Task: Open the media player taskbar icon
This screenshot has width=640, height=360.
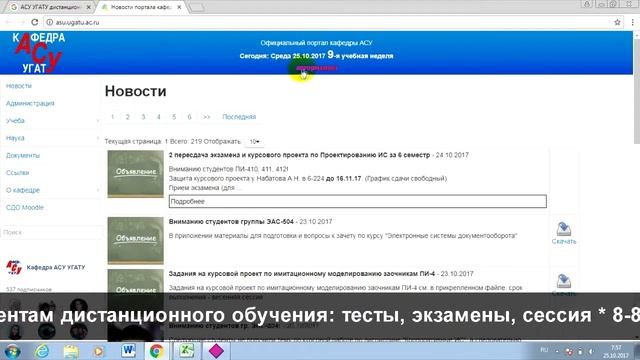Action: click(x=98, y=351)
